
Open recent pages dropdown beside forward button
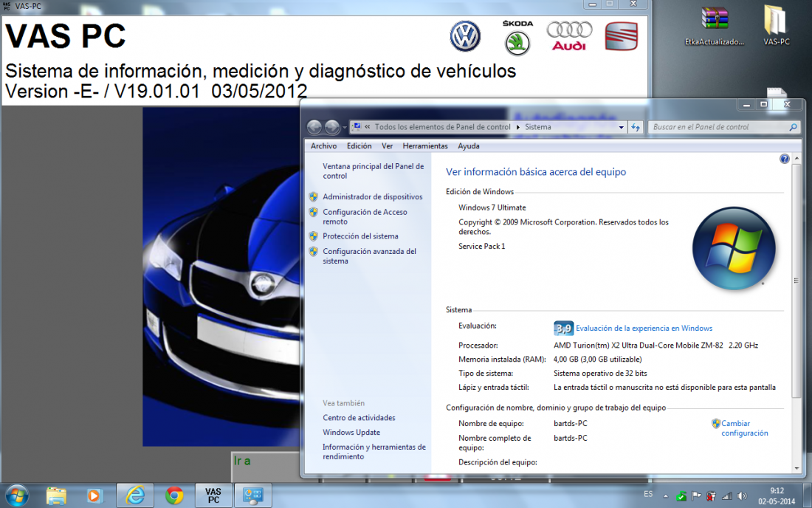(x=345, y=128)
